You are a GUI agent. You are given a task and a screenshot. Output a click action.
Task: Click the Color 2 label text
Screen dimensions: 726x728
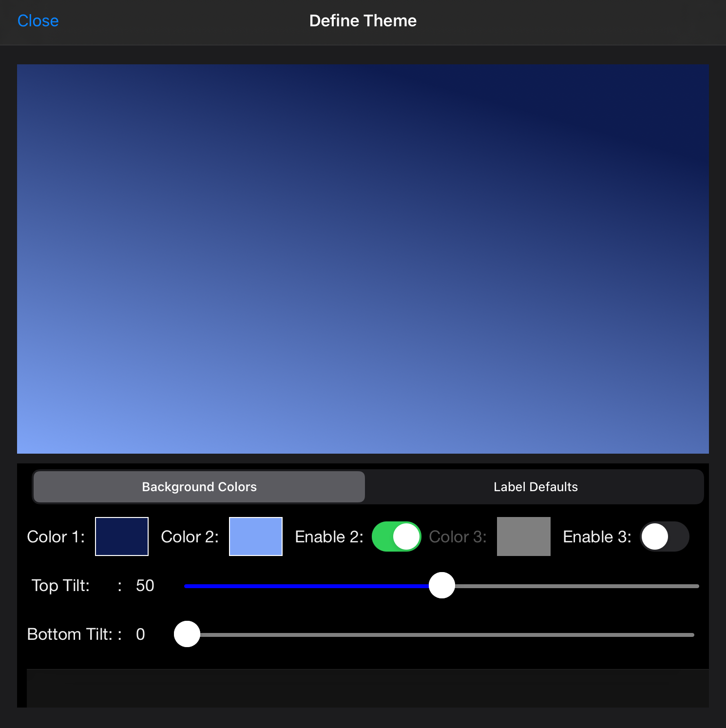click(190, 536)
